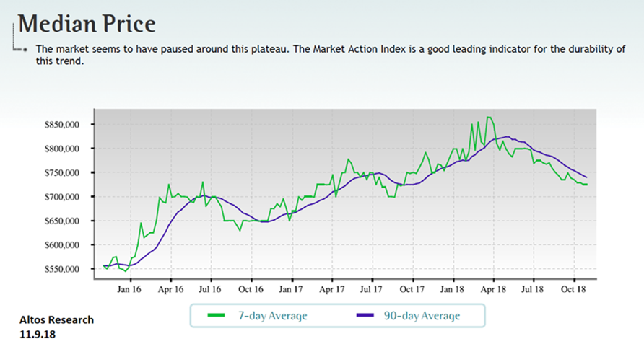Click the Jan 18 x-axis label
Viewport: 644px width, 357px height.
coord(453,290)
